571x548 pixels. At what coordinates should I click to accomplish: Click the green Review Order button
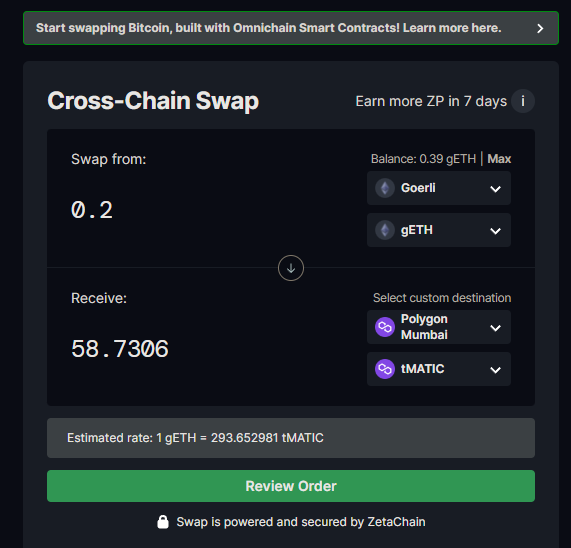(291, 486)
